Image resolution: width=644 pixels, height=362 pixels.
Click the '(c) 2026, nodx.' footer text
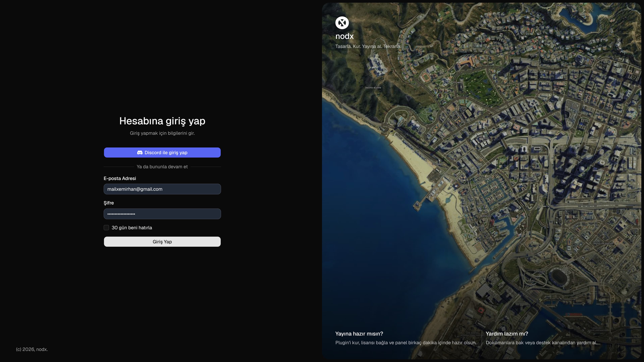pyautogui.click(x=32, y=349)
